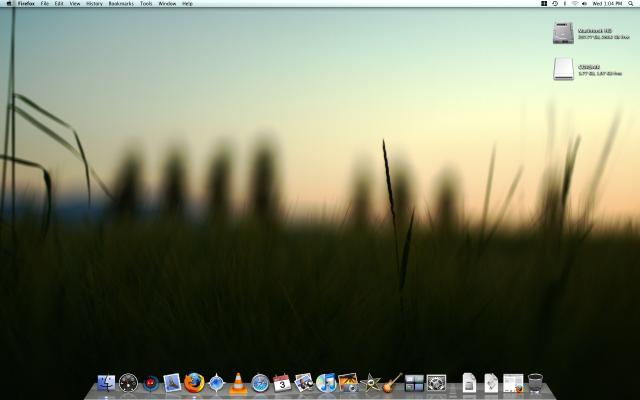Viewport: 640px width, 400px height.
Task: Click the date and time clock
Action: click(x=608, y=4)
